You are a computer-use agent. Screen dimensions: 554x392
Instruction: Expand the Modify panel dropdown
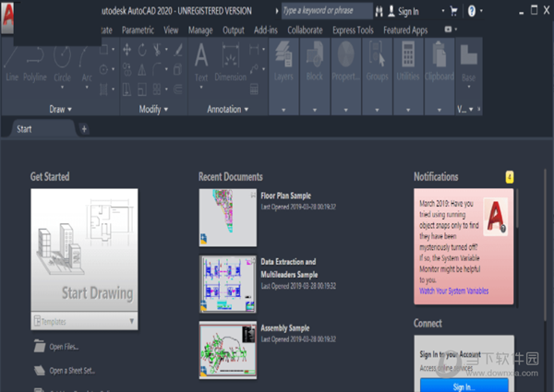point(153,110)
